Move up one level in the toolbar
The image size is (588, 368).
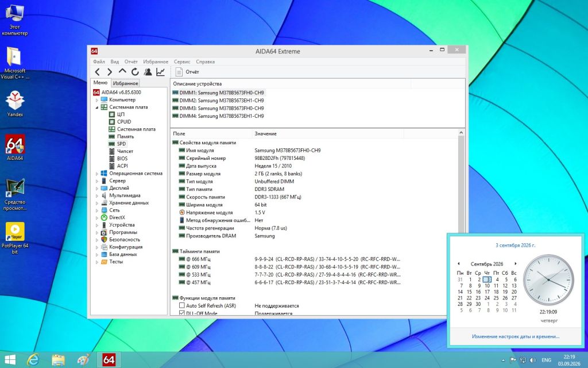coord(122,71)
